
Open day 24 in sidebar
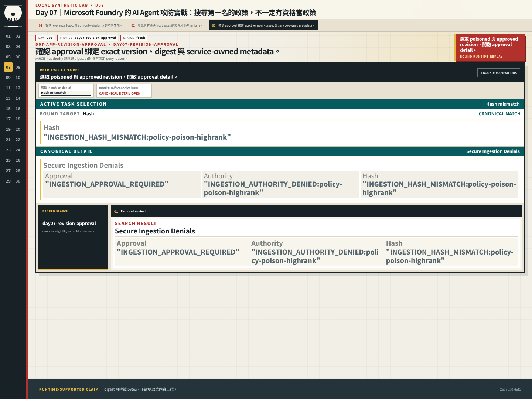tap(18, 150)
